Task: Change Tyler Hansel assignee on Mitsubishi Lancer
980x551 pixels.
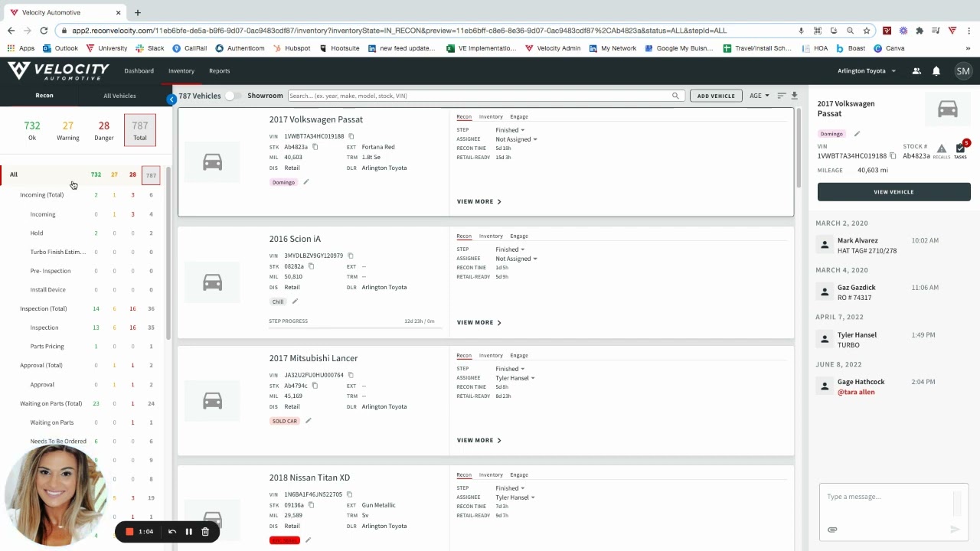Action: 515,378
